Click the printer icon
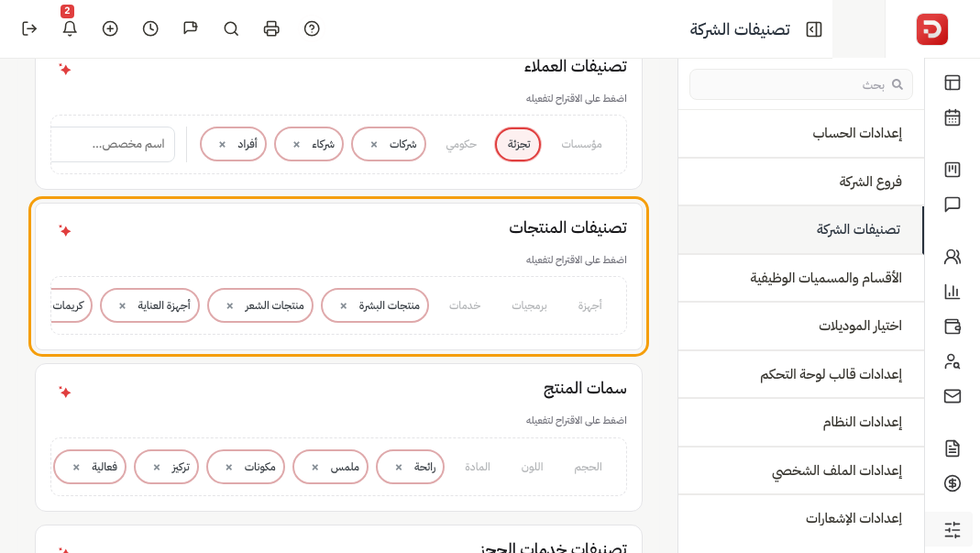Image resolution: width=980 pixels, height=553 pixels. [x=271, y=28]
